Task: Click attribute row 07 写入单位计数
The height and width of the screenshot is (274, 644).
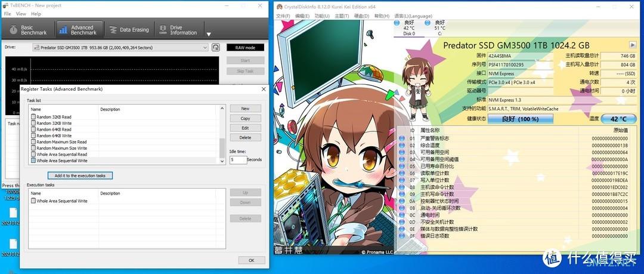Action: tap(518, 180)
